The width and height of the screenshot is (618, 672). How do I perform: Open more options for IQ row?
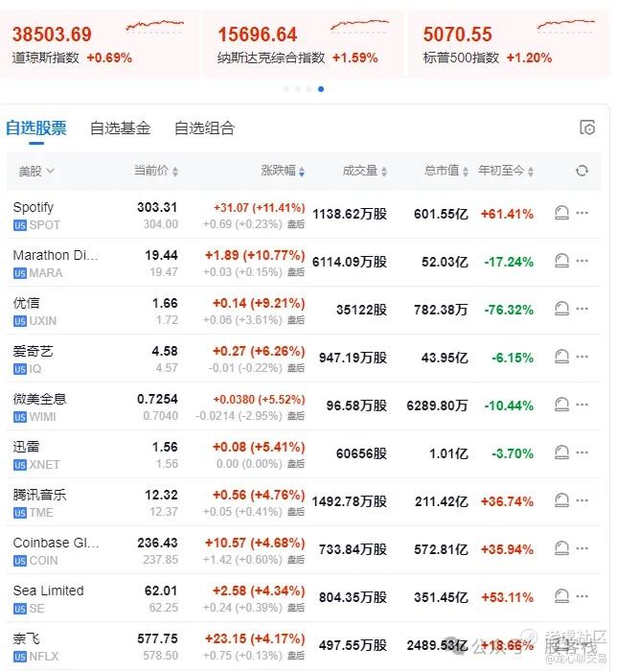pyautogui.click(x=582, y=357)
